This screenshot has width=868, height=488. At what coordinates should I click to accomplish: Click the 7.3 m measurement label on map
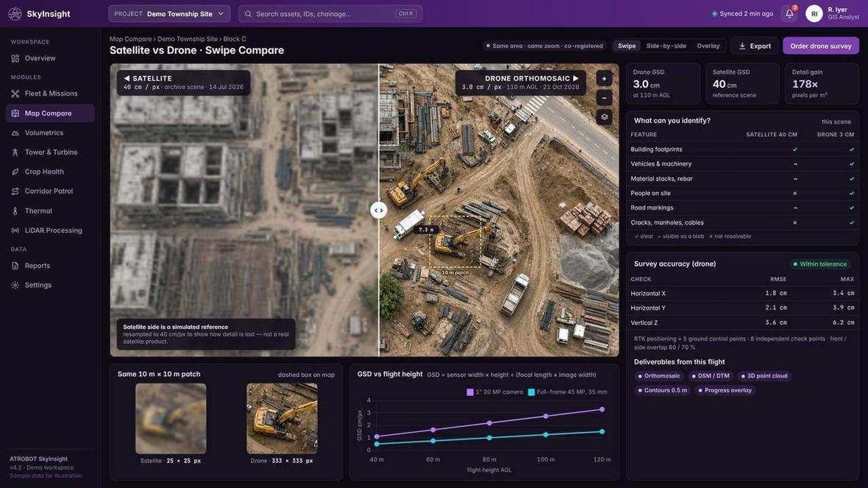click(426, 230)
